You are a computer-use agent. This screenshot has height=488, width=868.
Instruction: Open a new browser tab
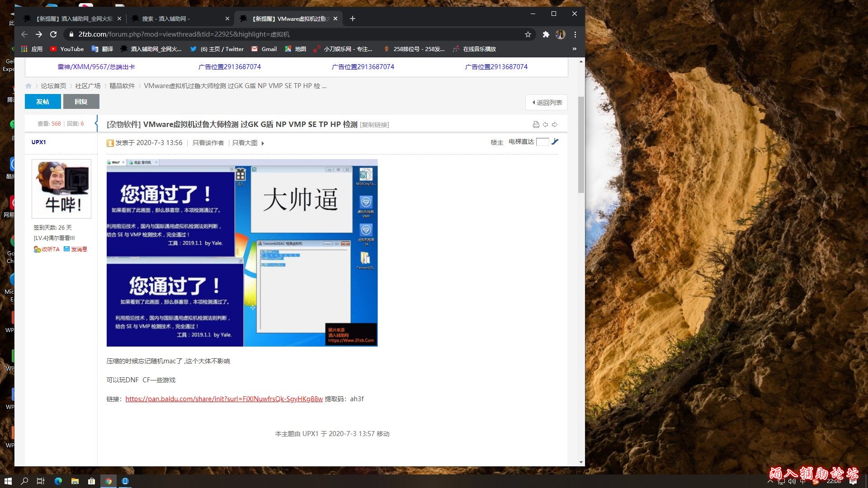pos(353,19)
